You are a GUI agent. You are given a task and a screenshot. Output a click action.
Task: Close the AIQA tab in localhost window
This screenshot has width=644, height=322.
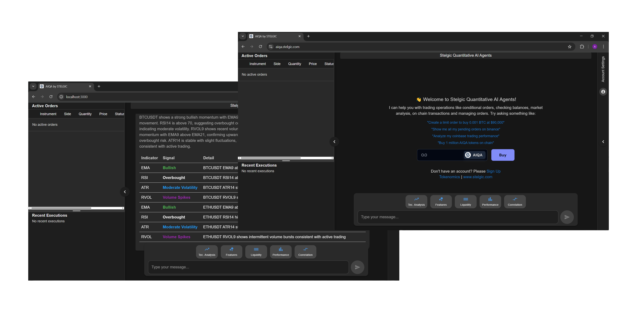[x=90, y=86]
